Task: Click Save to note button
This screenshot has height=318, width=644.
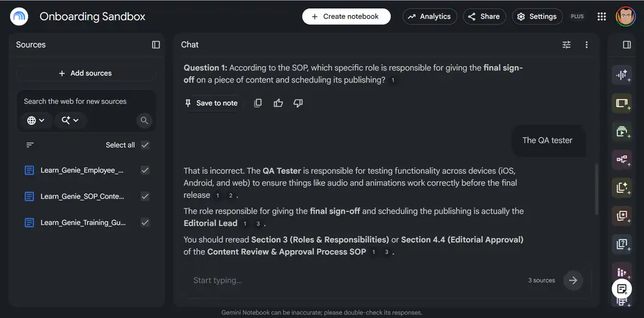Action: 211,103
